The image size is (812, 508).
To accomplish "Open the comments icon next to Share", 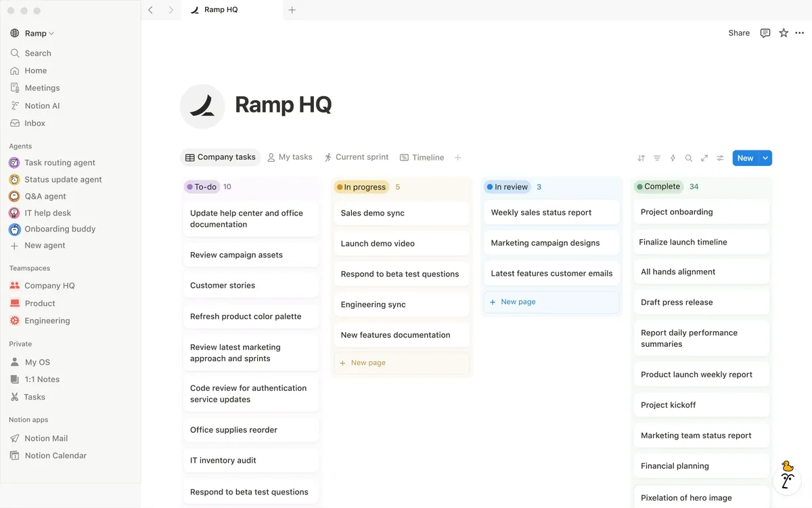I will (765, 33).
